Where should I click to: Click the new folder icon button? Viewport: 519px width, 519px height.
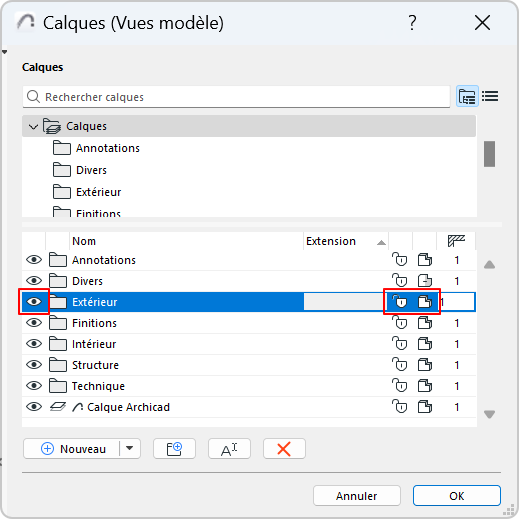tap(174, 449)
